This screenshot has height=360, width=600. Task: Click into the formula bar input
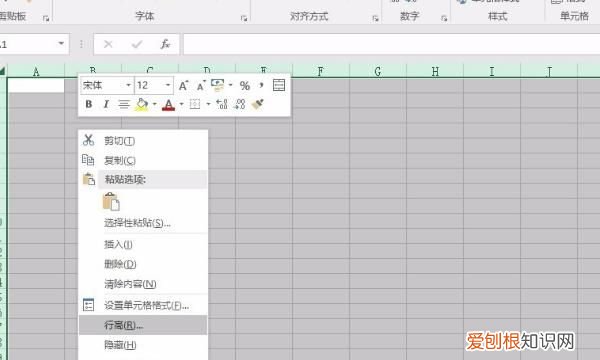point(392,44)
